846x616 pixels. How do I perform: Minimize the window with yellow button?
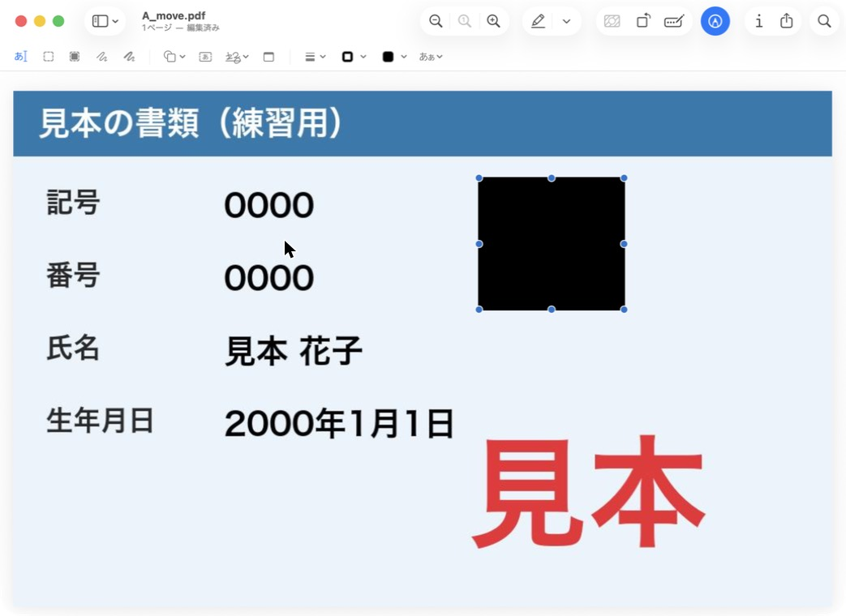40,21
